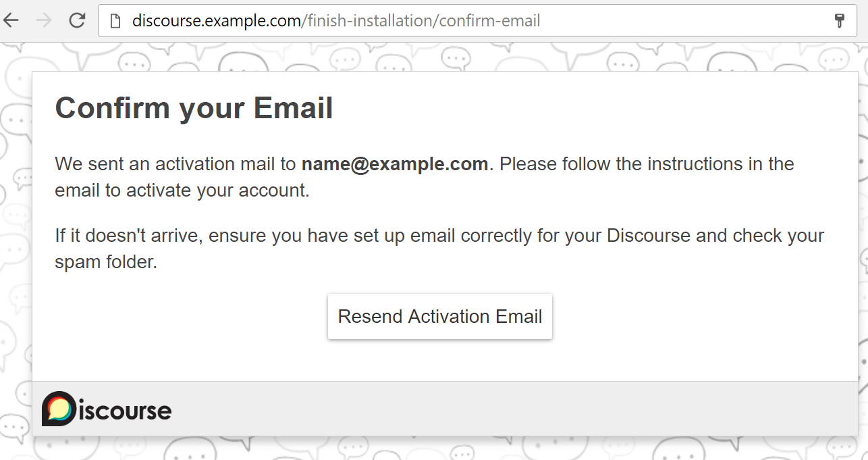Screen dimensions: 868x460
Task: Open the page info document icon
Action: pos(116,21)
